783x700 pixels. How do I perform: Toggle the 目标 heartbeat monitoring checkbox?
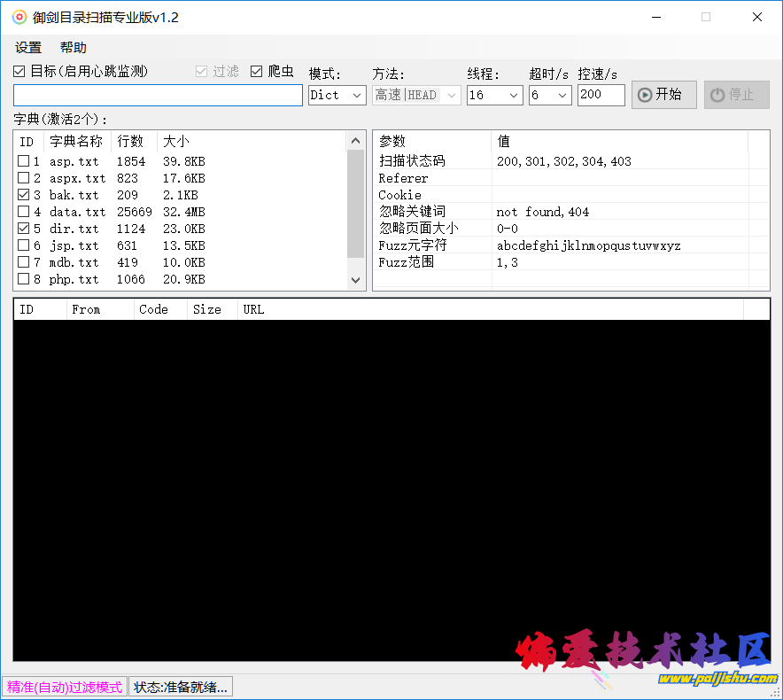coord(19,71)
